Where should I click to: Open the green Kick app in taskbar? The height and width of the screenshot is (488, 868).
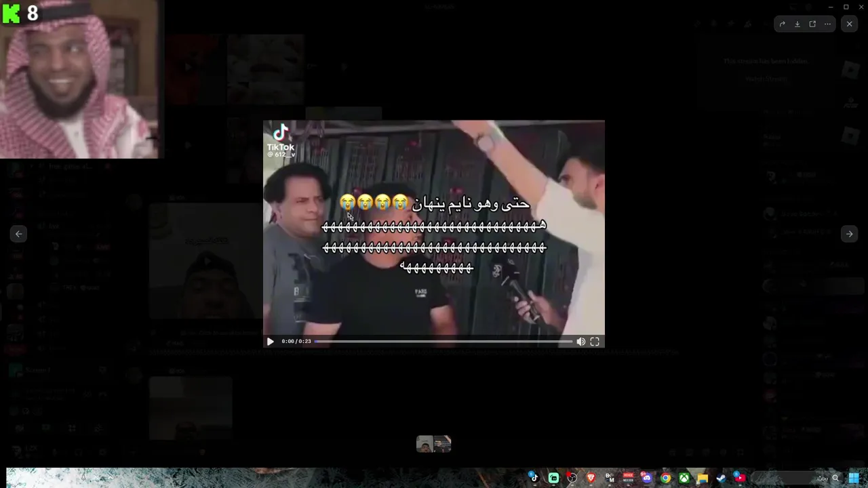pos(553,478)
